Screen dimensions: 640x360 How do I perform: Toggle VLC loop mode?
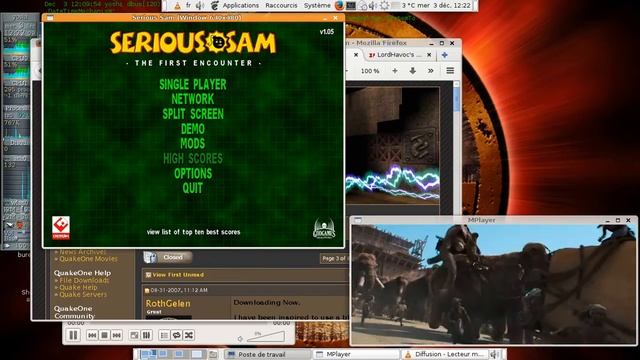[x=176, y=335]
